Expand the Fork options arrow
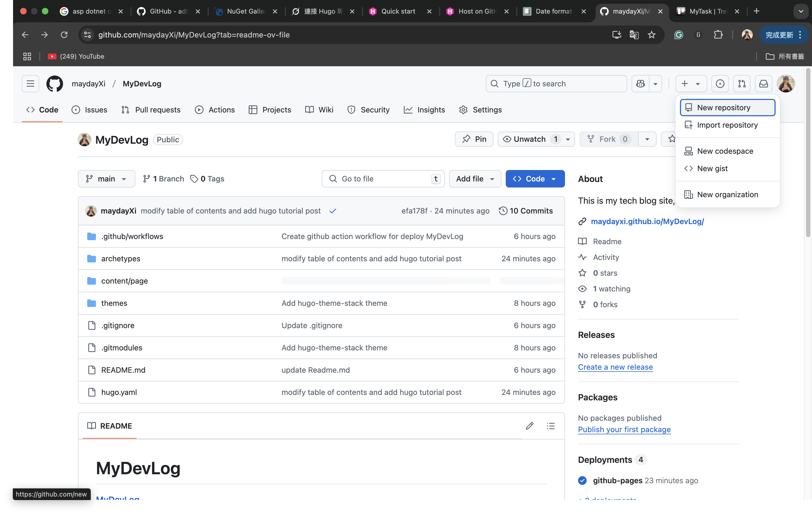This screenshot has height=515, width=812. click(x=647, y=139)
